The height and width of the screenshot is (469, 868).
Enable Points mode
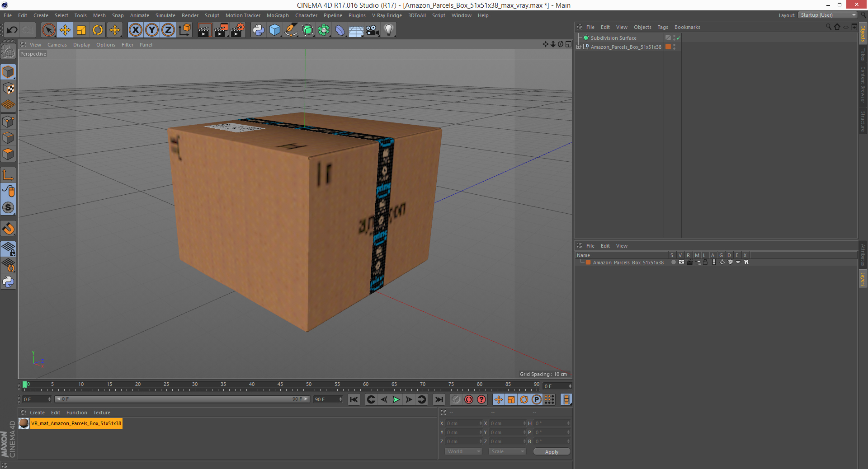(8, 122)
